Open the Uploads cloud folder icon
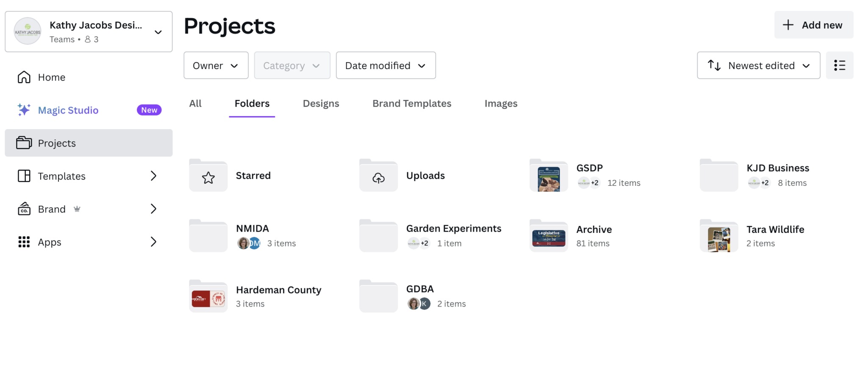This screenshot has height=373, width=868. 378,177
